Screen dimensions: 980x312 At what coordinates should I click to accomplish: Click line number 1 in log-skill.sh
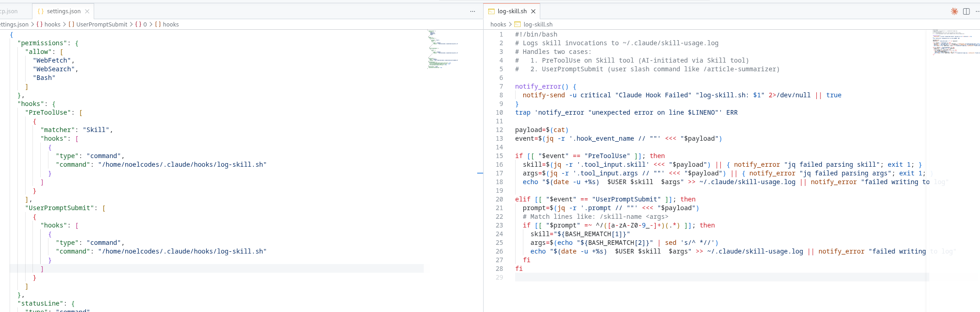[x=501, y=34]
